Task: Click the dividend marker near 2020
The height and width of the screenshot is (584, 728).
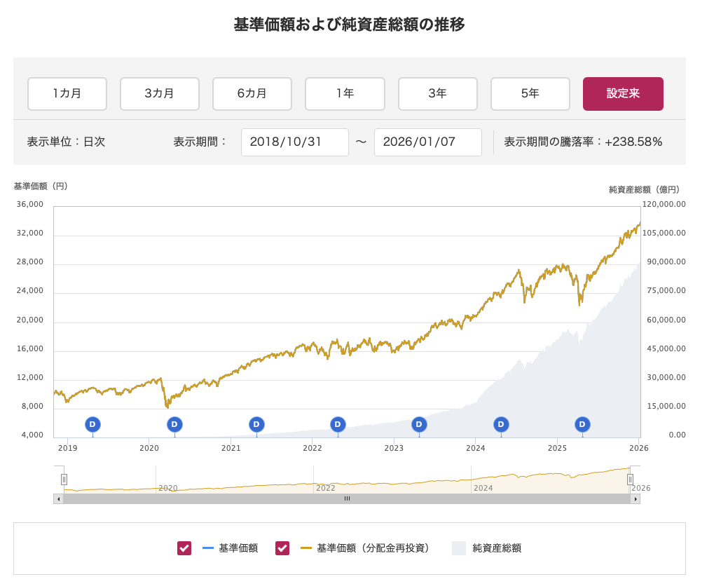Action: (x=174, y=424)
